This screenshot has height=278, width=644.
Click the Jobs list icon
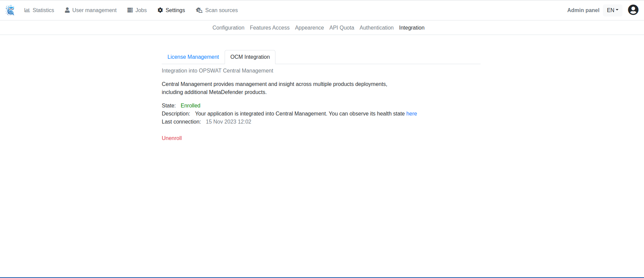[130, 10]
